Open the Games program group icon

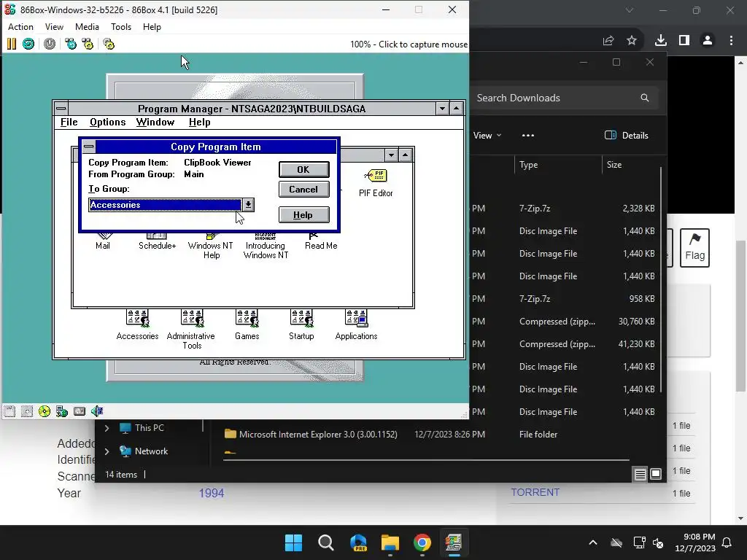pos(247,324)
